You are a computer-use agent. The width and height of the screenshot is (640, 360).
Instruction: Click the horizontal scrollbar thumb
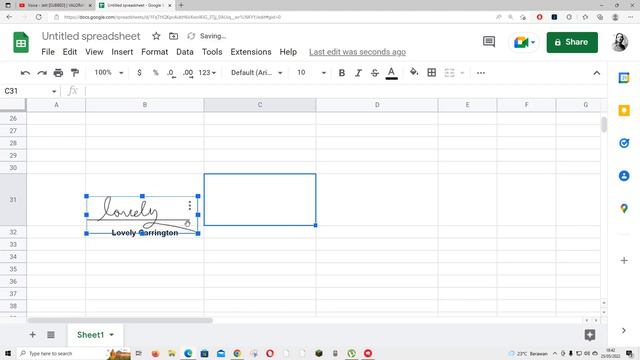[120, 320]
